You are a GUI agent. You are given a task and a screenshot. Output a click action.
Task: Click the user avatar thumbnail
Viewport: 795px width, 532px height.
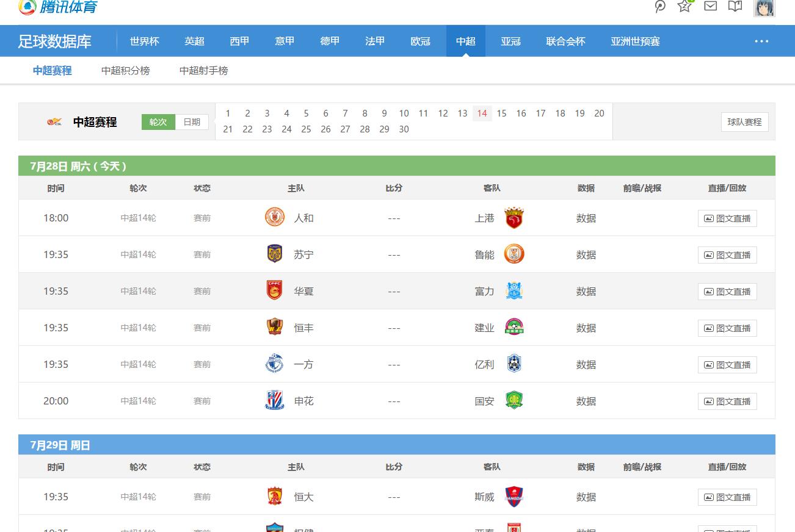click(764, 9)
